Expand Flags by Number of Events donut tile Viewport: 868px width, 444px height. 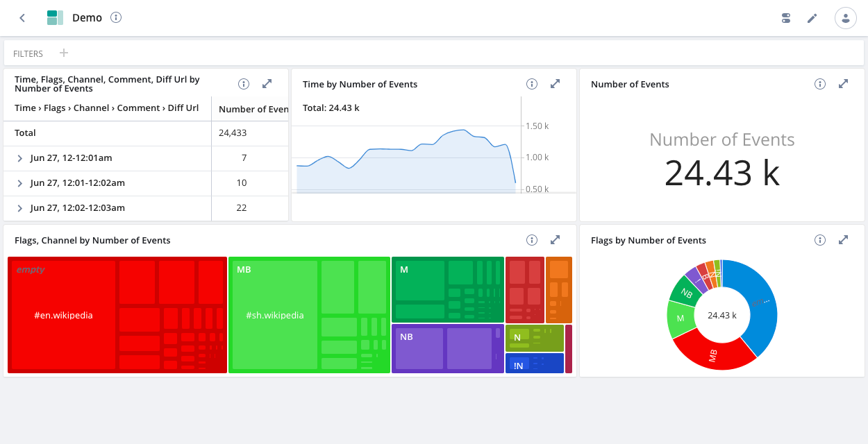click(843, 240)
